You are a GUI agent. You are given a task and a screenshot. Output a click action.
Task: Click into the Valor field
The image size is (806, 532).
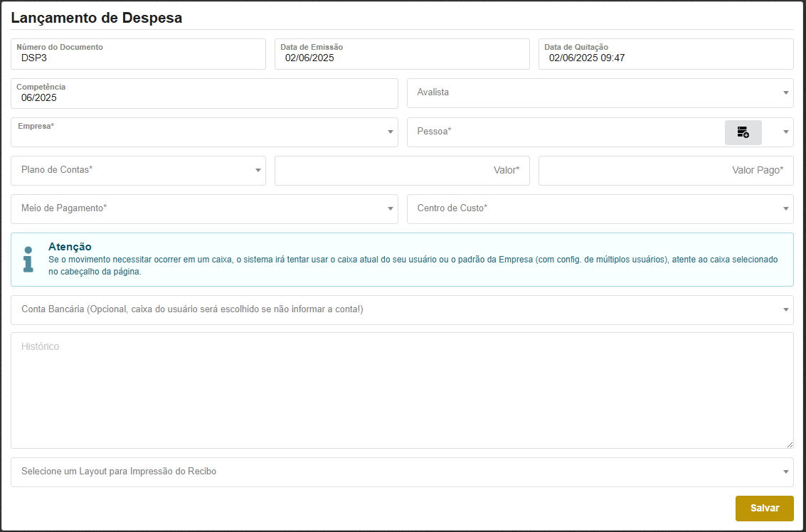pos(402,171)
